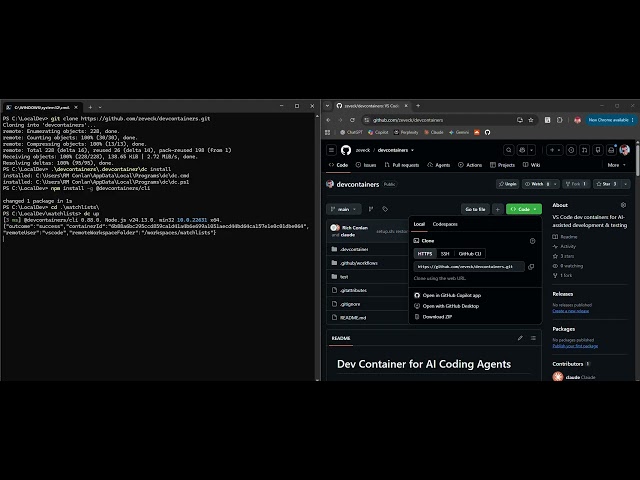
Task: Copy the HTTPS clone URL to clipboard
Action: tap(531, 267)
